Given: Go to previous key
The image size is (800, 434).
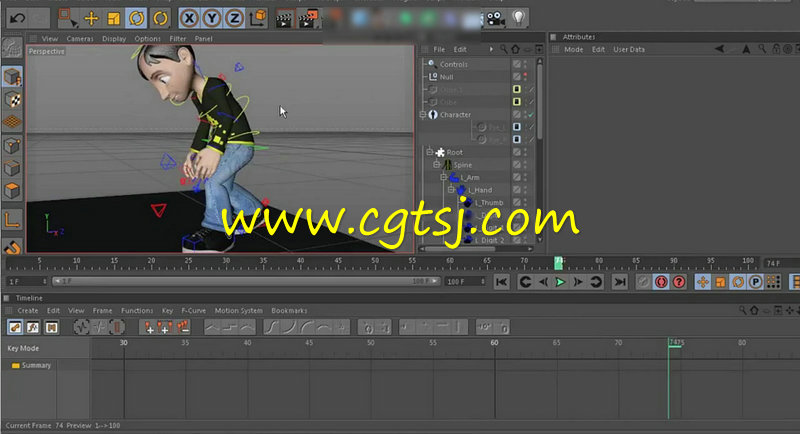Looking at the screenshot, I should (x=526, y=282).
